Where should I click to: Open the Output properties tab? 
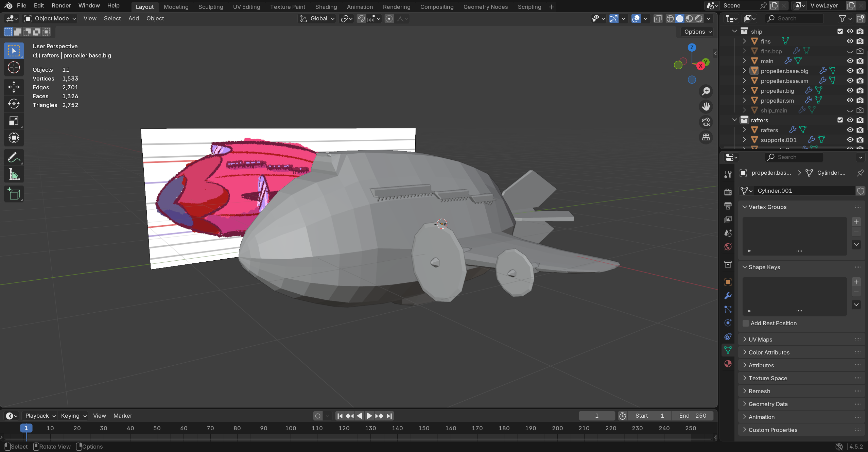click(x=728, y=206)
